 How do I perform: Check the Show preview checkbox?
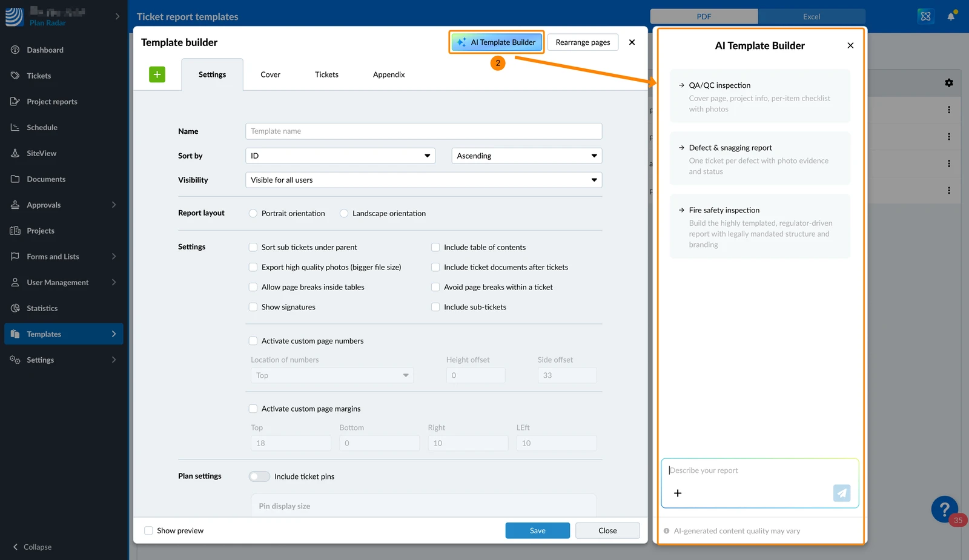tap(148, 531)
